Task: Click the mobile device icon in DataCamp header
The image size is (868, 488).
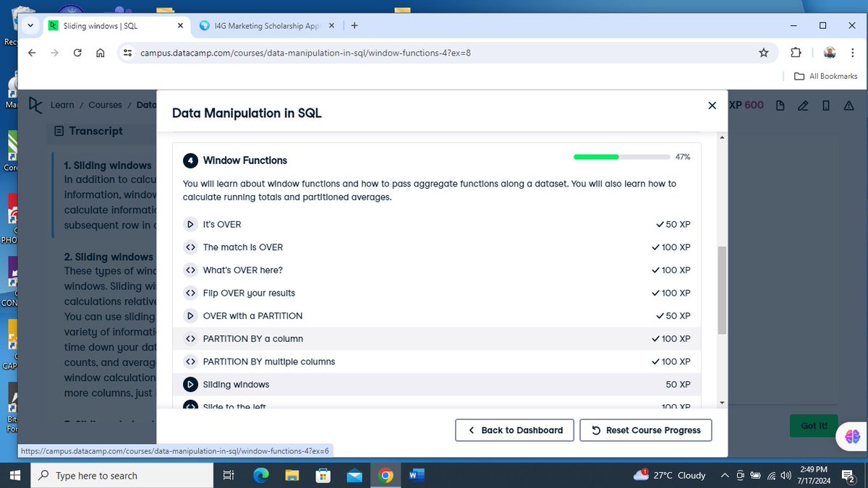Action: (826, 106)
